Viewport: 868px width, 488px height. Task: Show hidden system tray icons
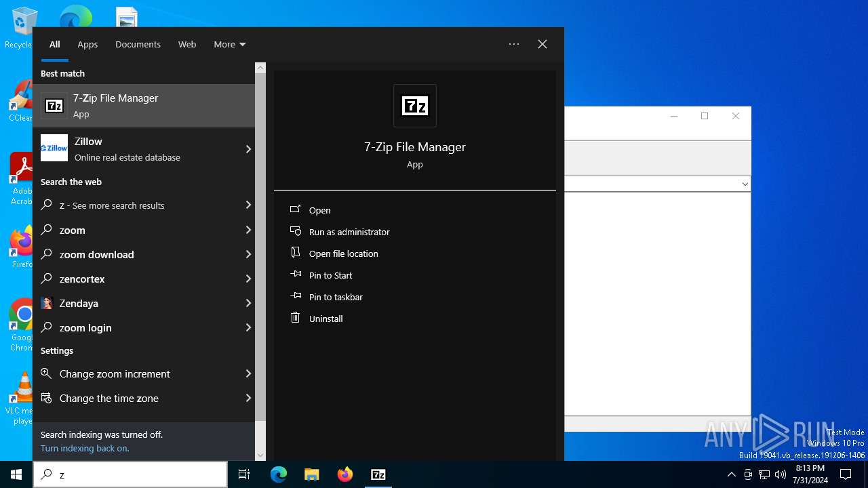click(731, 474)
